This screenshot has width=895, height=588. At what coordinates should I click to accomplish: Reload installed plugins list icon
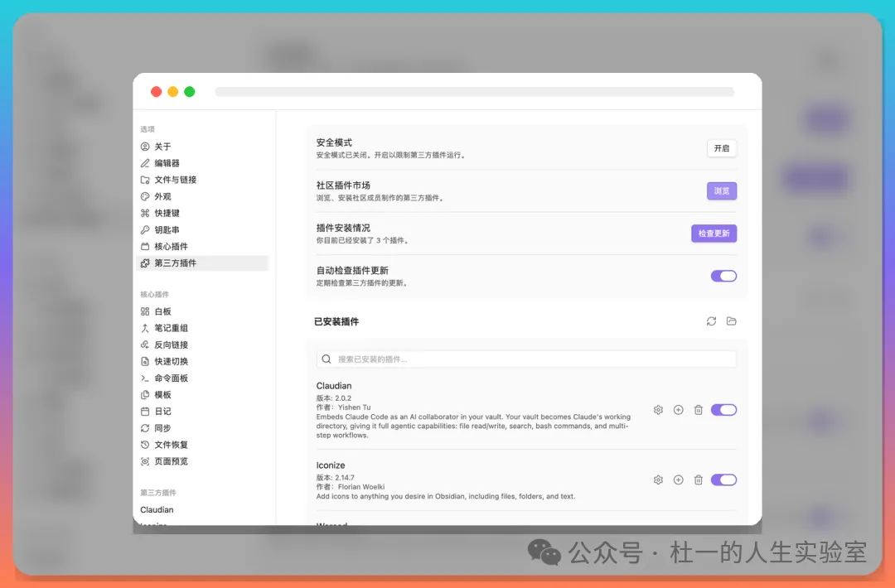[711, 321]
